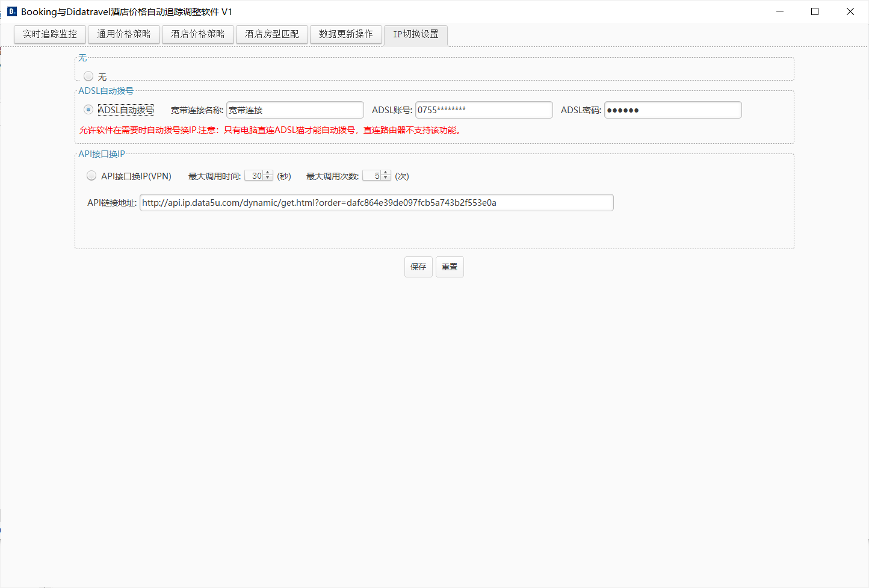869x588 pixels.
Task: Open the 数据更新操作 tab
Action: pos(346,34)
